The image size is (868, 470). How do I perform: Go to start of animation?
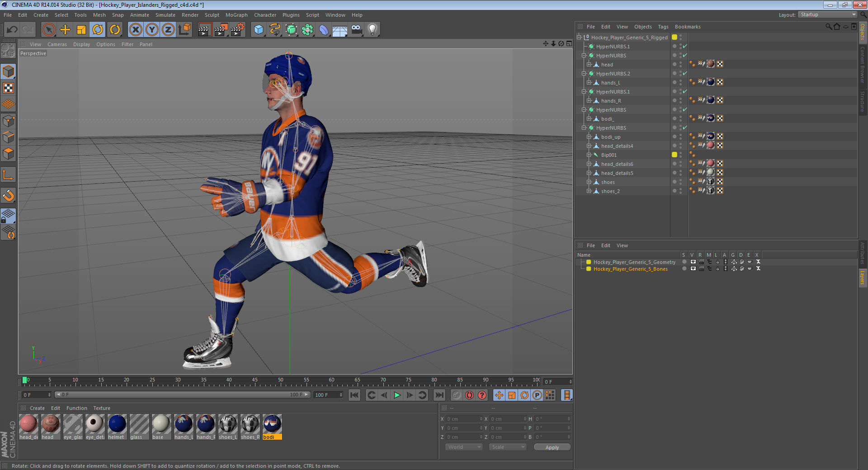[x=354, y=395]
